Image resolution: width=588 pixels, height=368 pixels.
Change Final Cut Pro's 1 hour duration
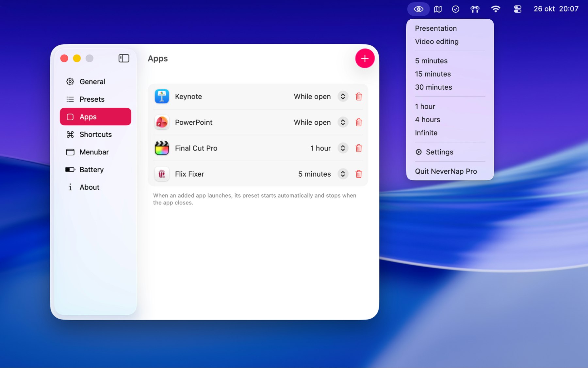[x=343, y=148]
